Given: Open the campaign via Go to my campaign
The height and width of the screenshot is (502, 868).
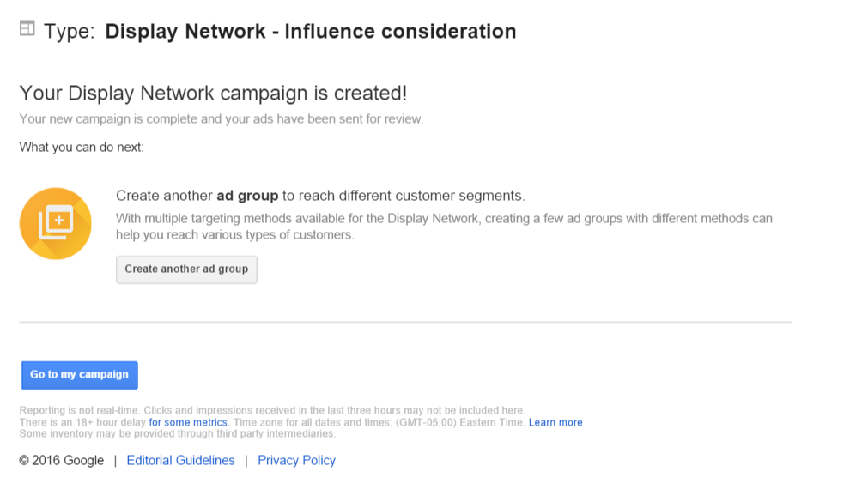Looking at the screenshot, I should pos(80,375).
